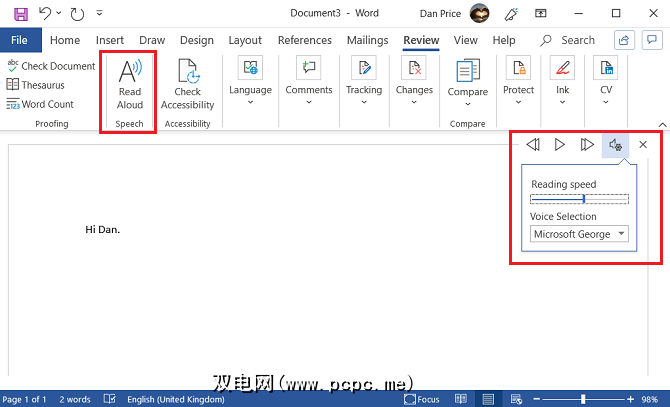Viewport: 670px width, 407px height.
Task: Undo the last action
Action: (45, 13)
